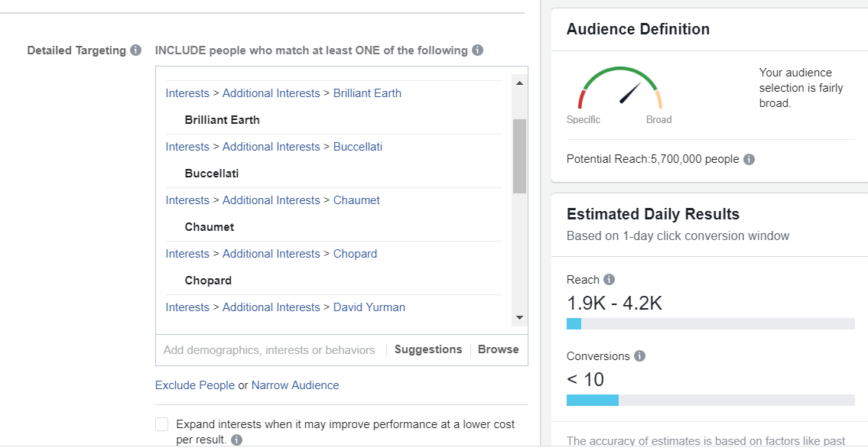Select the bold Brilliant Earth interest entry
Viewport: 868px width, 448px height.
coord(222,120)
